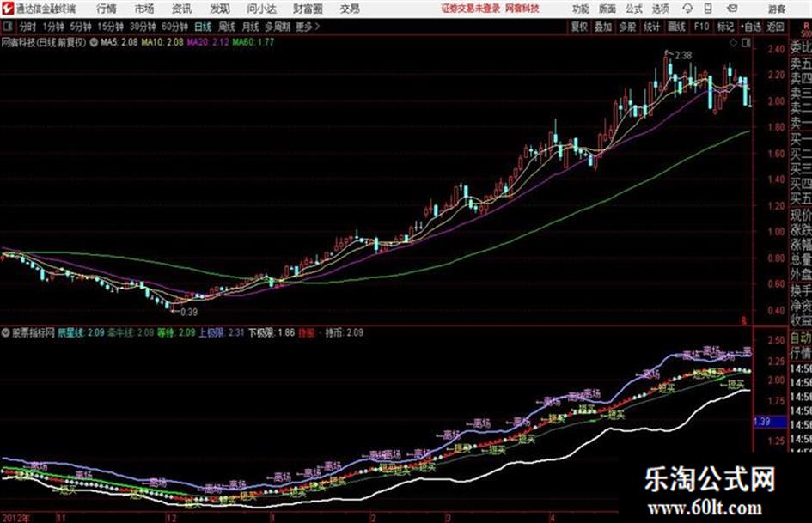Open the 资讯 menu

[x=182, y=9]
